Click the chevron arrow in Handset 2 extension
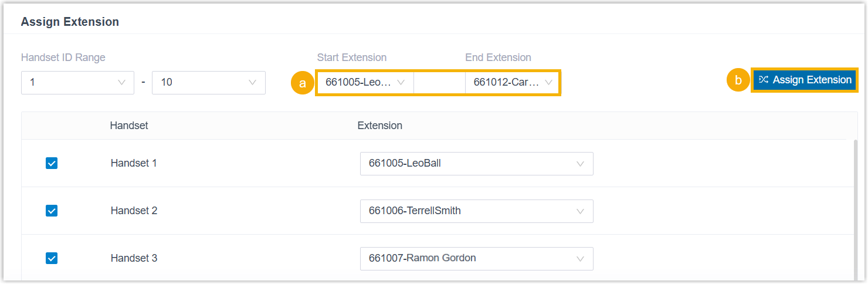The width and height of the screenshot is (868, 284). point(580,211)
